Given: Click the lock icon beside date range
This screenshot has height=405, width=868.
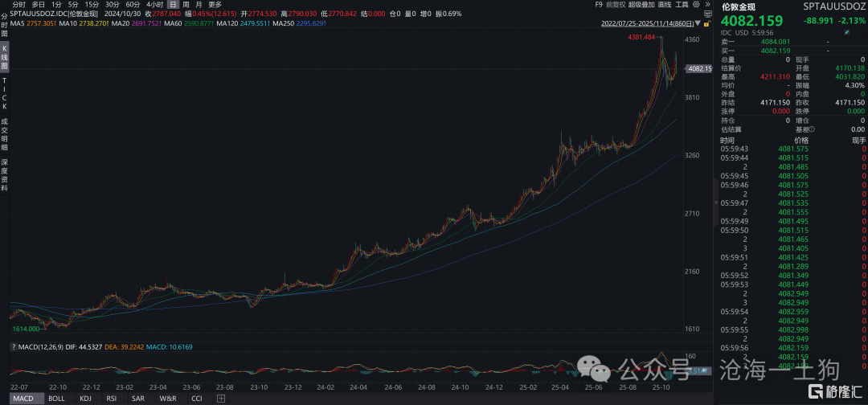Looking at the screenshot, I should [x=706, y=22].
